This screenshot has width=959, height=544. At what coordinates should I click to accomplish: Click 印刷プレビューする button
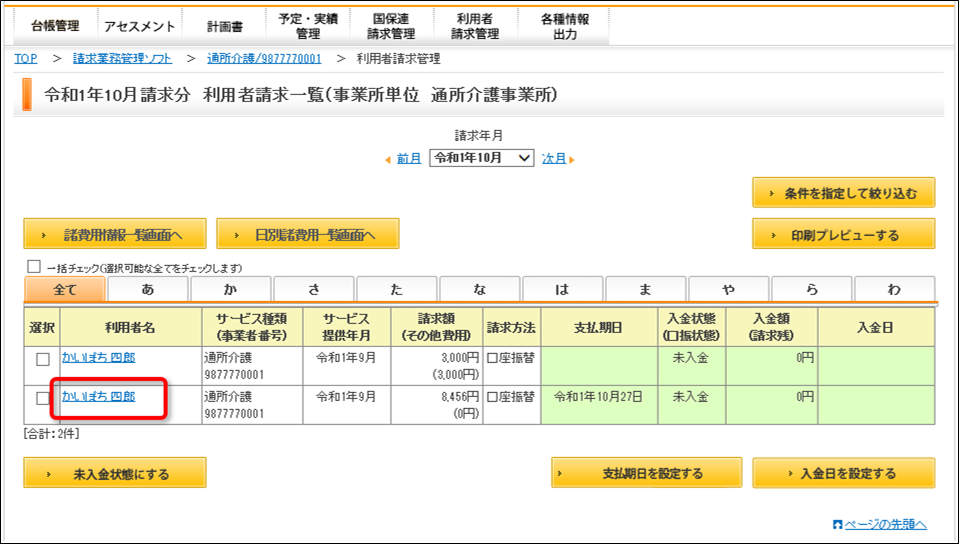pos(843,234)
